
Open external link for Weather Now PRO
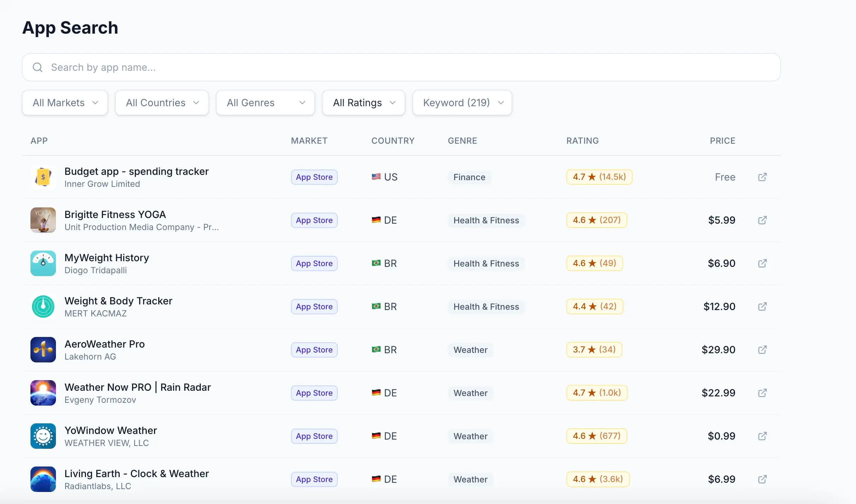(x=762, y=393)
